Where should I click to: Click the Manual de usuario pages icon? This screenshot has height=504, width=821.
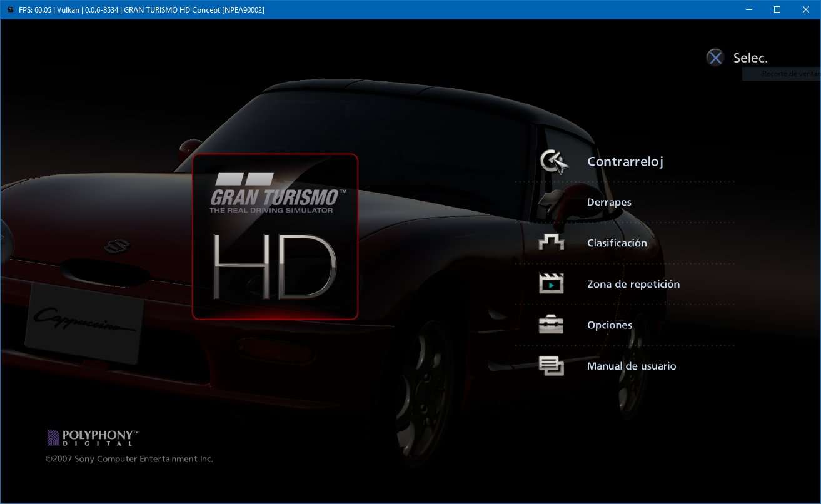pos(553,366)
